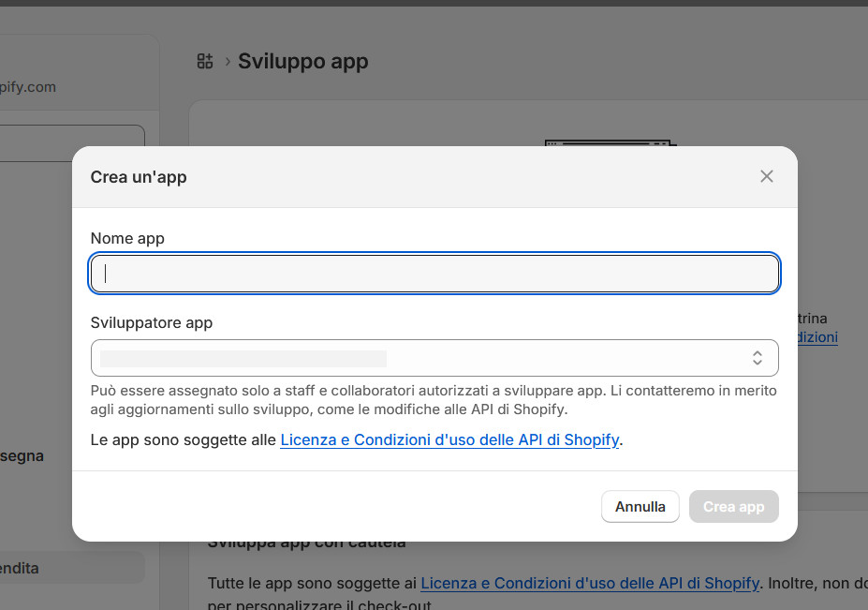The image size is (868, 610).
Task: Click the Annulla button
Action: tap(640, 506)
